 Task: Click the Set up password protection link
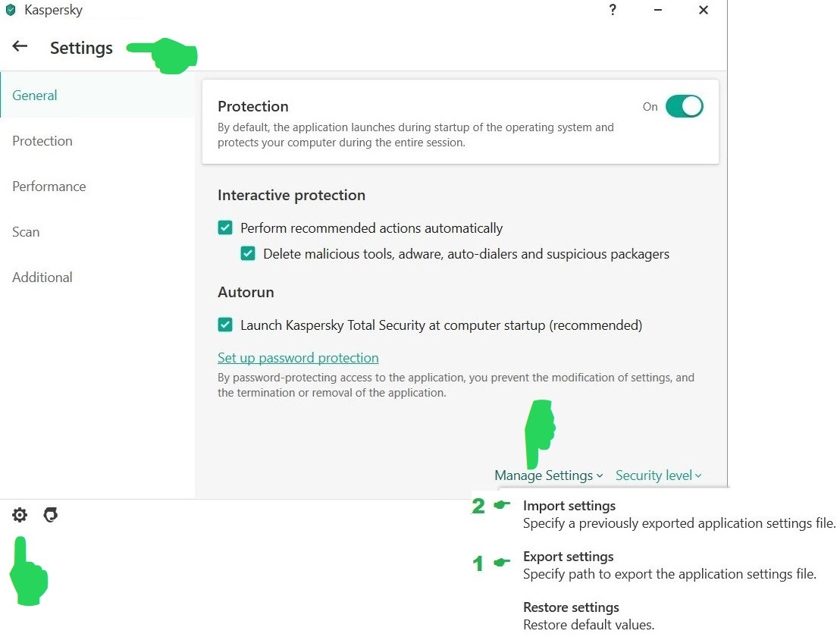pos(298,357)
